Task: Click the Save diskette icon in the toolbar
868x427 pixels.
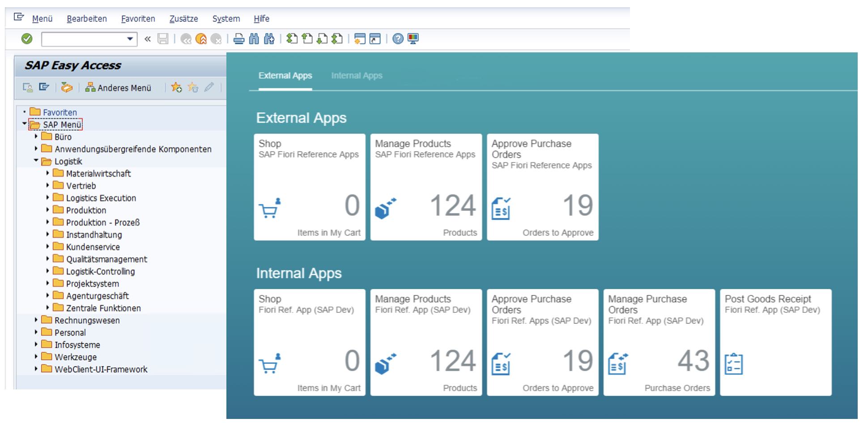Action: point(163,39)
